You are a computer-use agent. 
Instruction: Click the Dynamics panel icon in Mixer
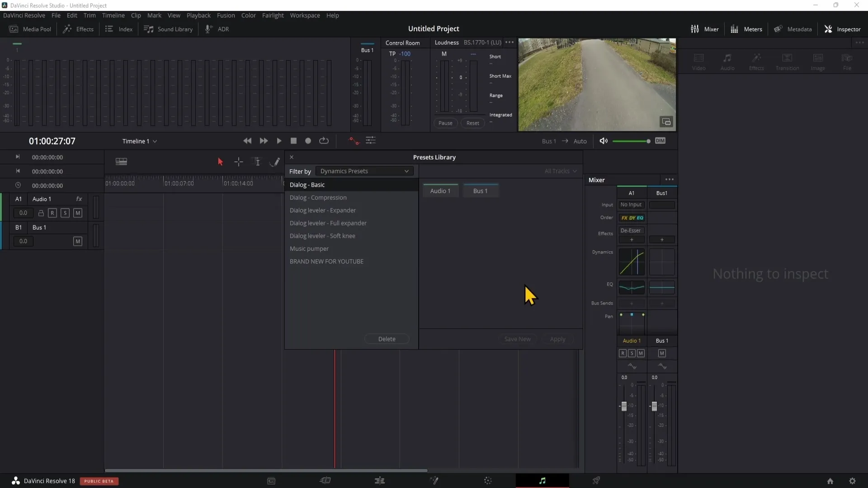[x=632, y=262]
